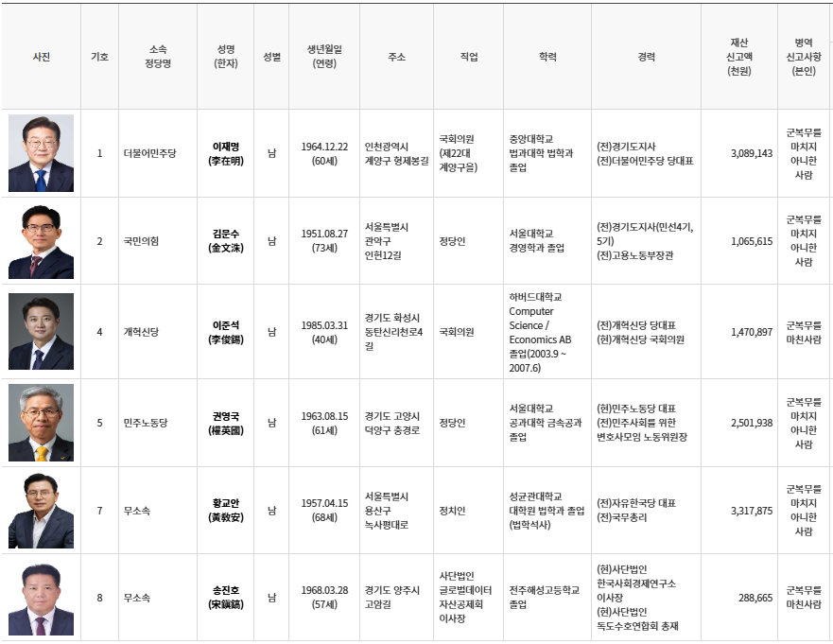Click birthdate 1951.08.27 (73세)
This screenshot has height=644, width=833.
tap(324, 241)
